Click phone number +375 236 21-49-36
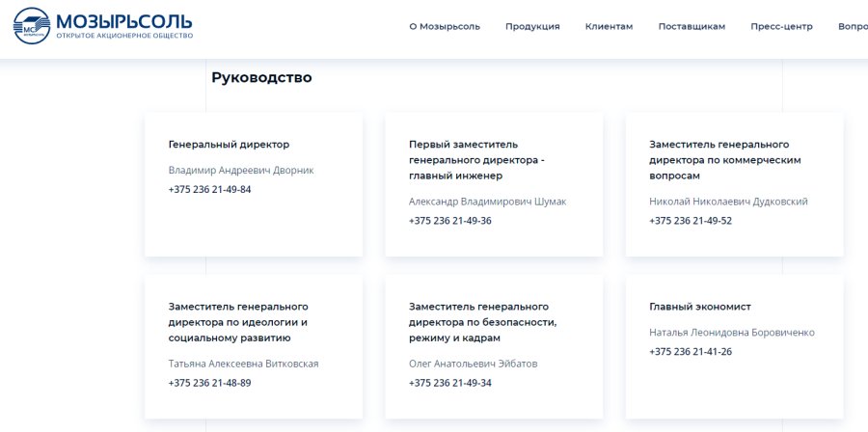This screenshot has width=868, height=432. tap(450, 221)
